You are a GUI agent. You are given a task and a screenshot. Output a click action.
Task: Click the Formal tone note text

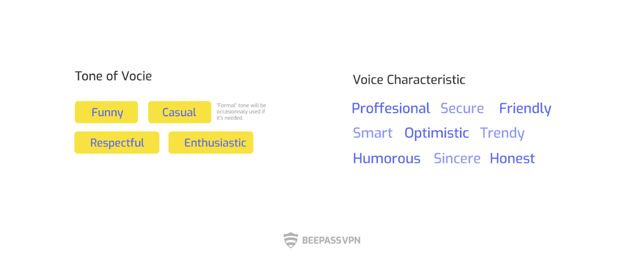(241, 112)
